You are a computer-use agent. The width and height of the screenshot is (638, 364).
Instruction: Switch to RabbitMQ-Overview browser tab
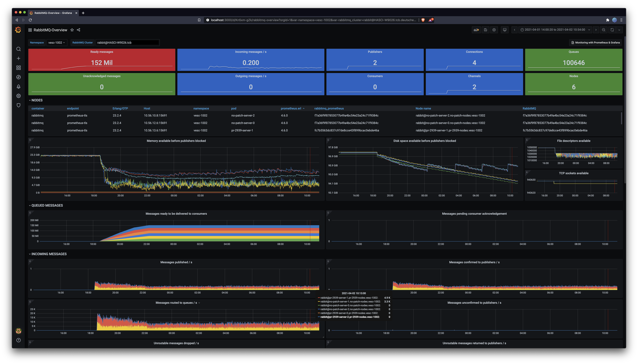click(x=53, y=13)
